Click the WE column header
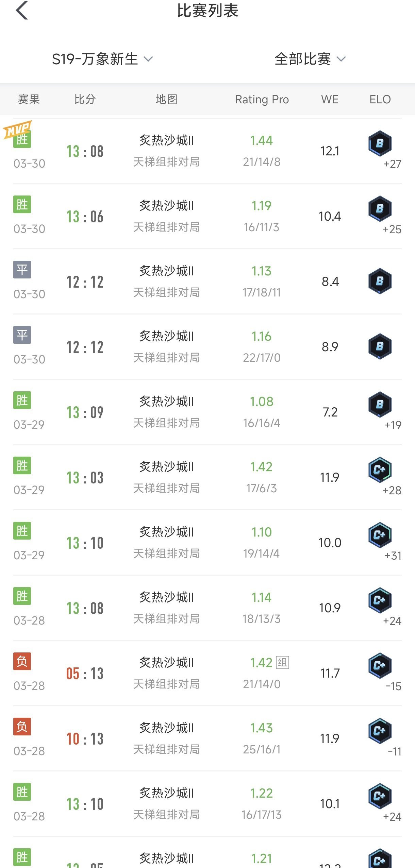This screenshot has width=415, height=868. click(x=330, y=99)
